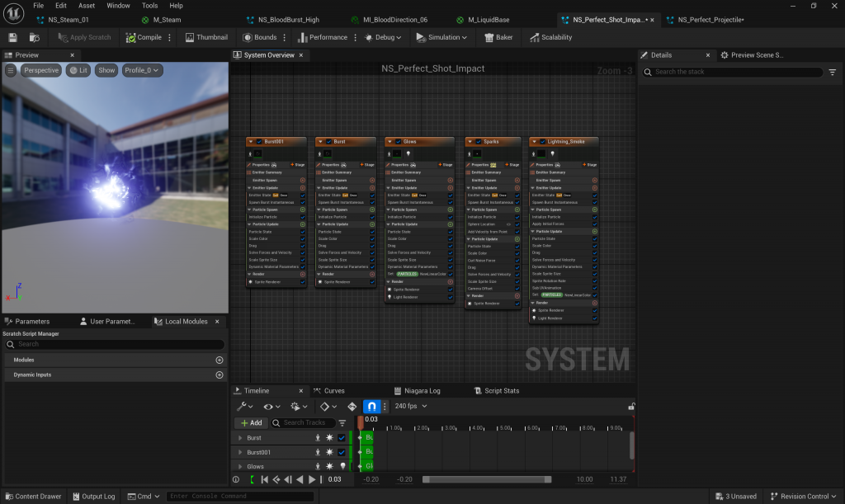
Task: Click the timeline horizontal range scrollbar
Action: 487,479
